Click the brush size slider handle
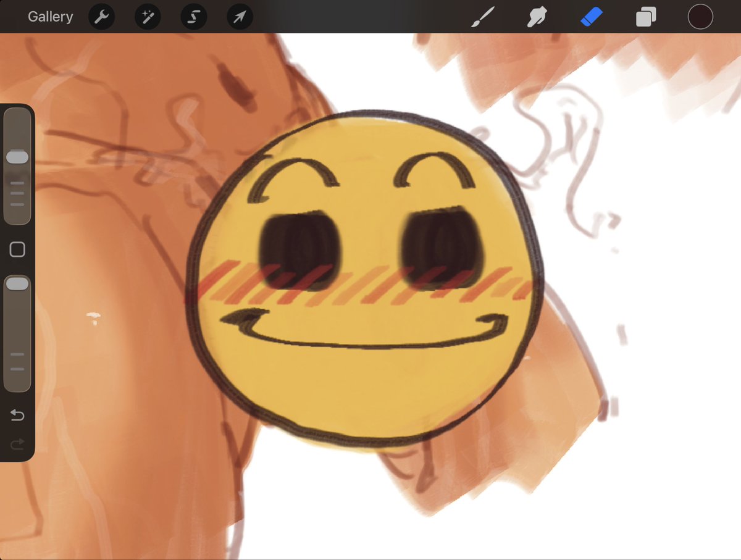Screen dimensions: 741x560 tap(17, 157)
